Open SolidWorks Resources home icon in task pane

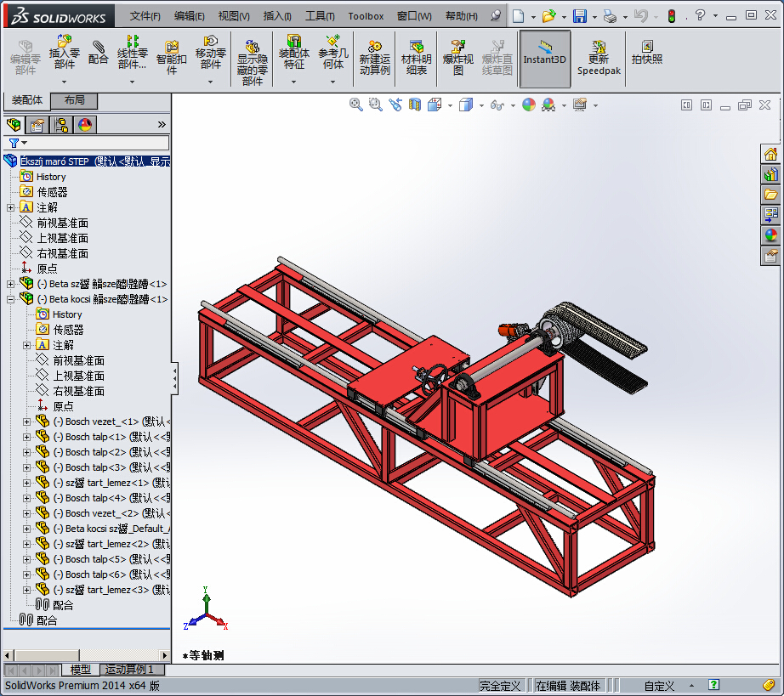tap(770, 154)
